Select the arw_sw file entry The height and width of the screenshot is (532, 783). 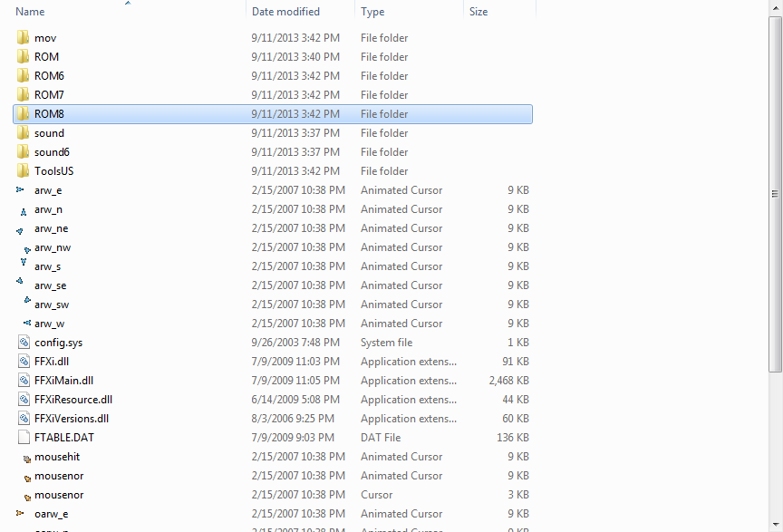tap(52, 305)
